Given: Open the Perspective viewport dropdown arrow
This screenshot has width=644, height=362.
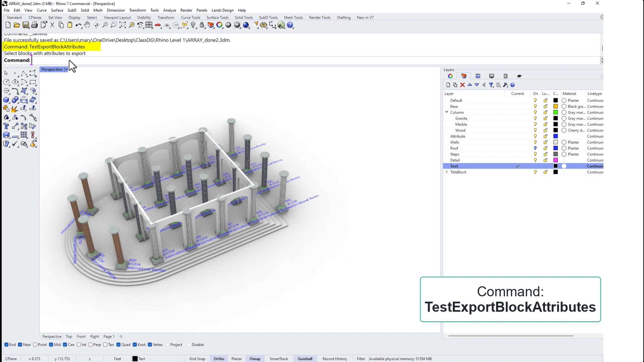Looking at the screenshot, I should pyautogui.click(x=66, y=69).
